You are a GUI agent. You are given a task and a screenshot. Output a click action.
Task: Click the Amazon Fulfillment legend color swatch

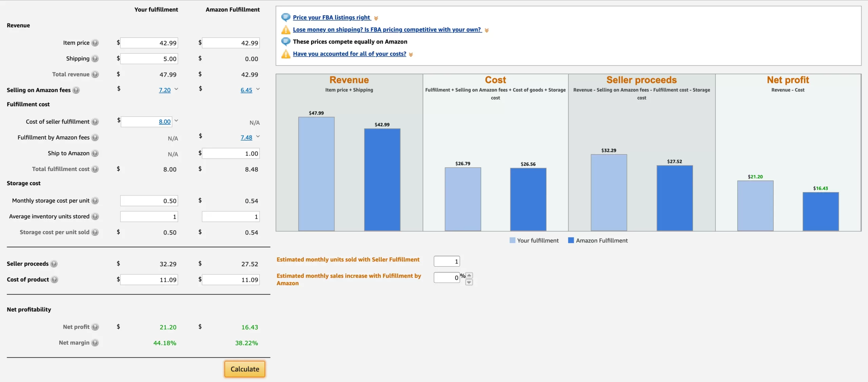tap(571, 240)
